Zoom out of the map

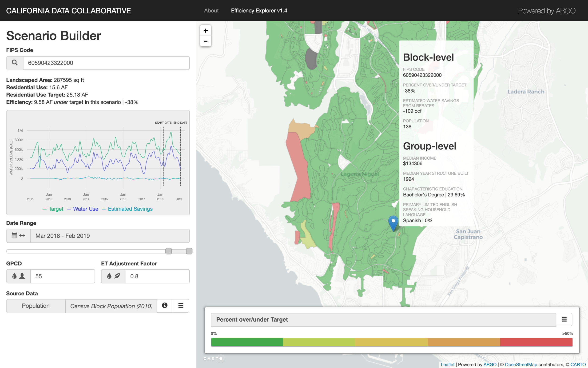tap(205, 41)
